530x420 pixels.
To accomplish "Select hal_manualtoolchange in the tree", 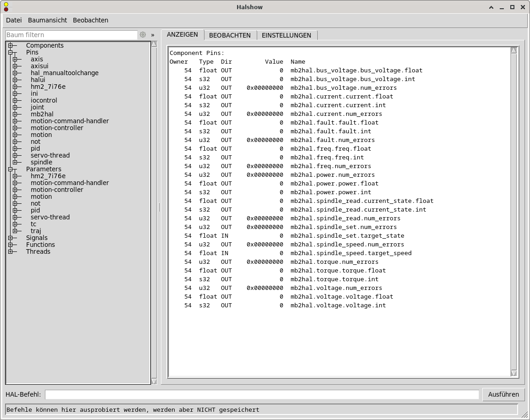I will (x=65, y=73).
